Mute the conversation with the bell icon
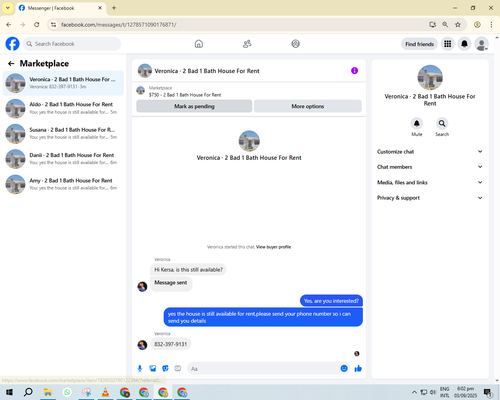The height and width of the screenshot is (400, 500). pyautogui.click(x=417, y=124)
